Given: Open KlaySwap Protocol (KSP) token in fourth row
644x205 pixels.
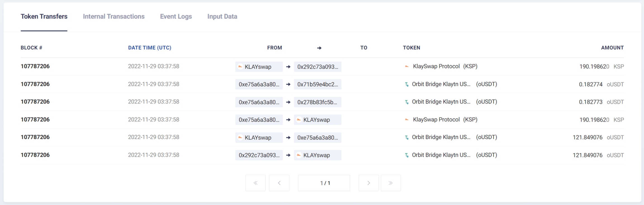Looking at the screenshot, I should tap(445, 120).
